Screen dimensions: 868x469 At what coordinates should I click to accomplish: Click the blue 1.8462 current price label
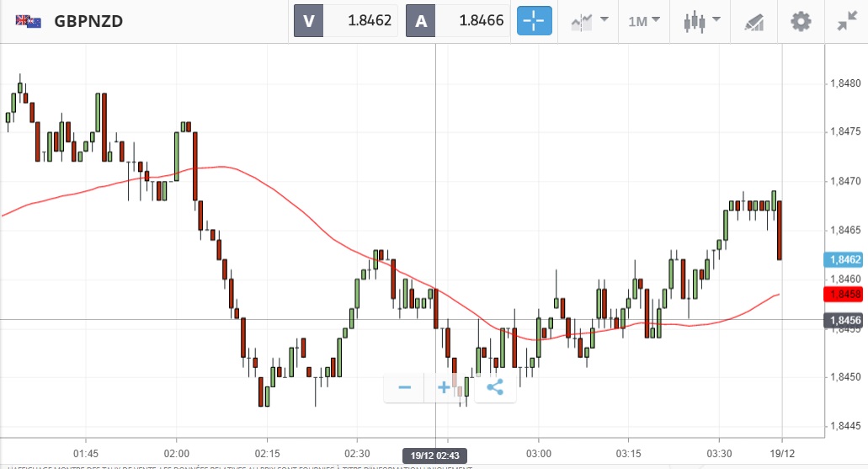843,259
